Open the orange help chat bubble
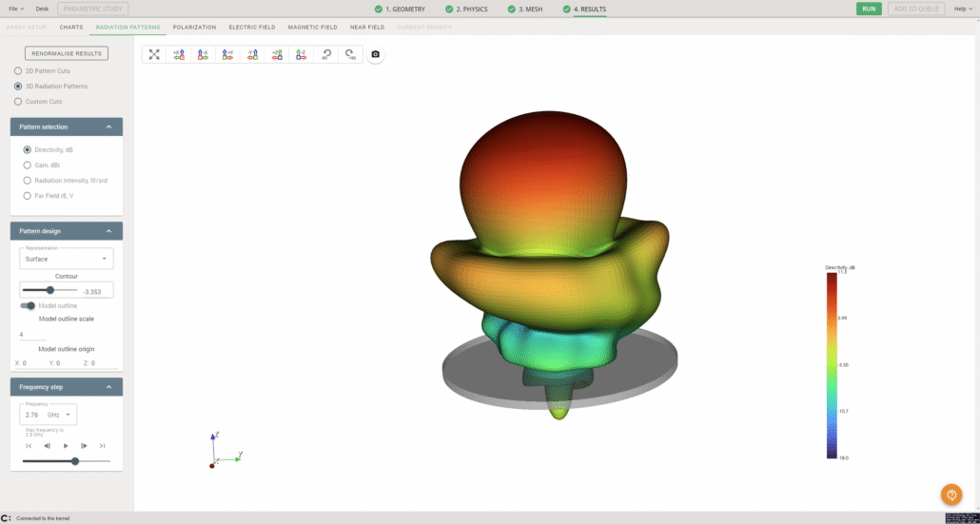The width and height of the screenshot is (980, 524). tap(951, 495)
